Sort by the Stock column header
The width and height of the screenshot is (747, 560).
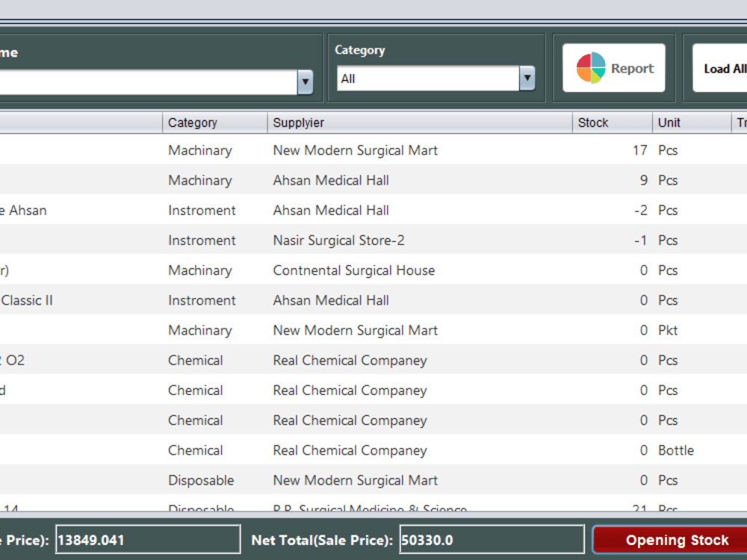[x=613, y=122]
